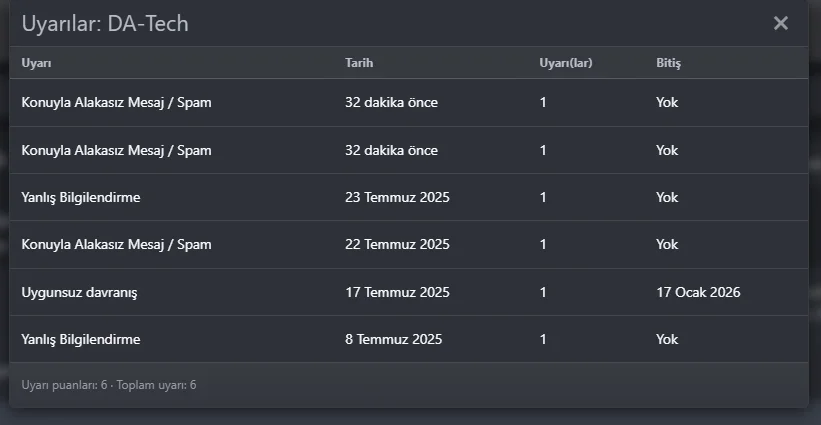821x425 pixels.
Task: Click the "17 Ocak 2026" expiry date
Action: click(x=698, y=292)
